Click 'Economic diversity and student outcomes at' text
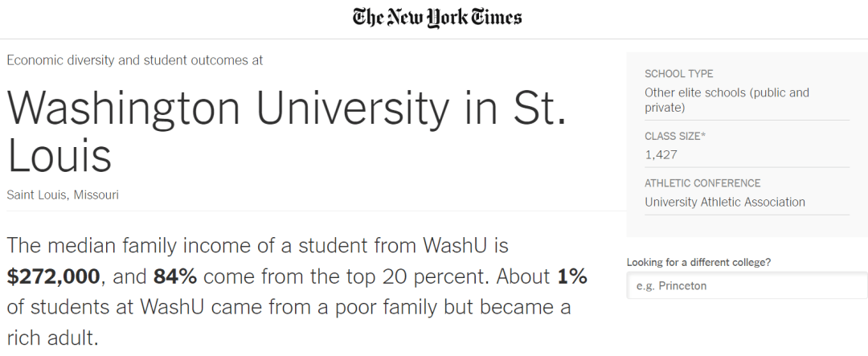Viewport: 868px width, 356px height. (134, 60)
